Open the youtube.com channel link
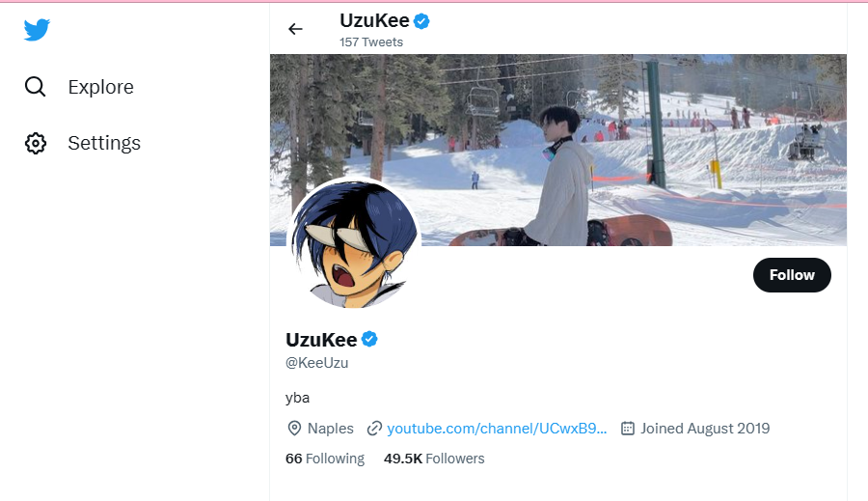The height and width of the screenshot is (501, 868). point(497,429)
